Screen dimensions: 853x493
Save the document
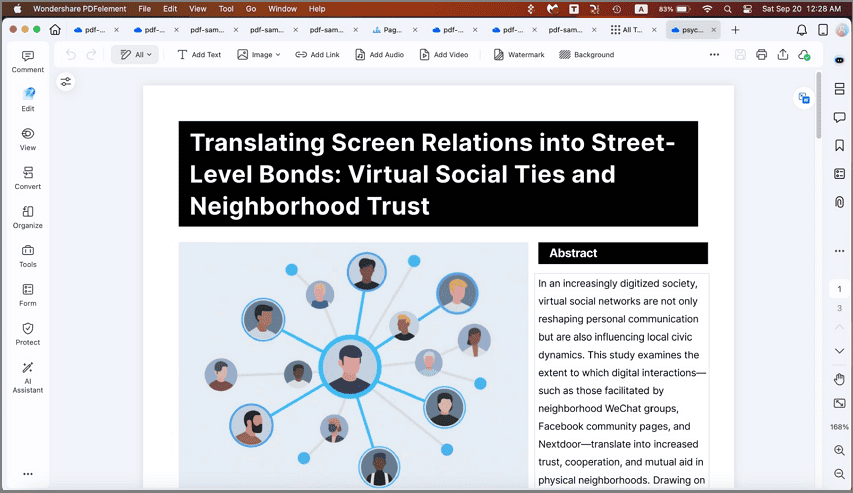pos(740,54)
